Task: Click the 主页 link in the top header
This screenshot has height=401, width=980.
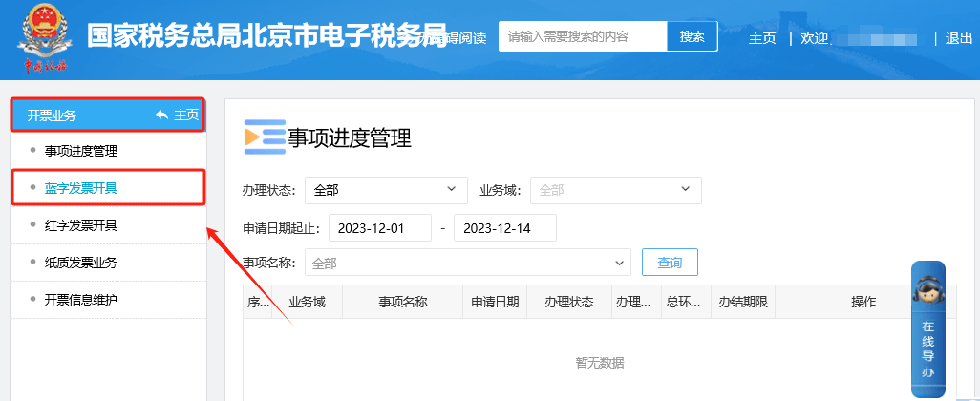Action: click(x=762, y=38)
